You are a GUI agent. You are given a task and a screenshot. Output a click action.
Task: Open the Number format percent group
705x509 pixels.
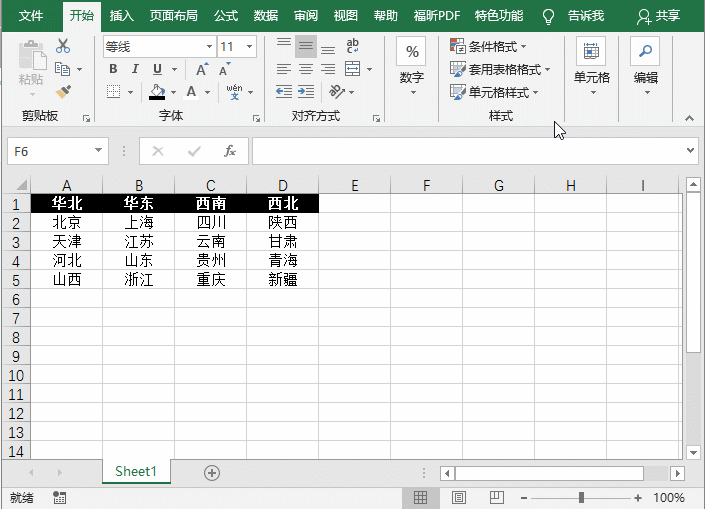point(412,67)
